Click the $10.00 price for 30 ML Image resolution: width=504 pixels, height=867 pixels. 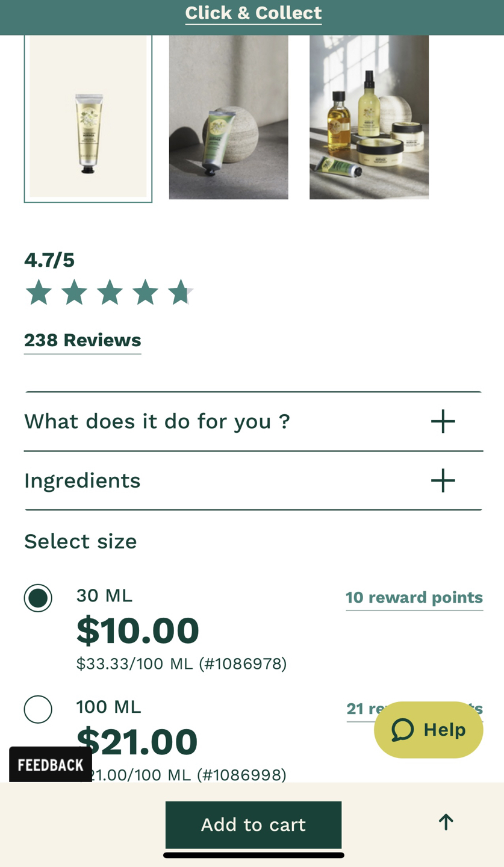coord(138,630)
